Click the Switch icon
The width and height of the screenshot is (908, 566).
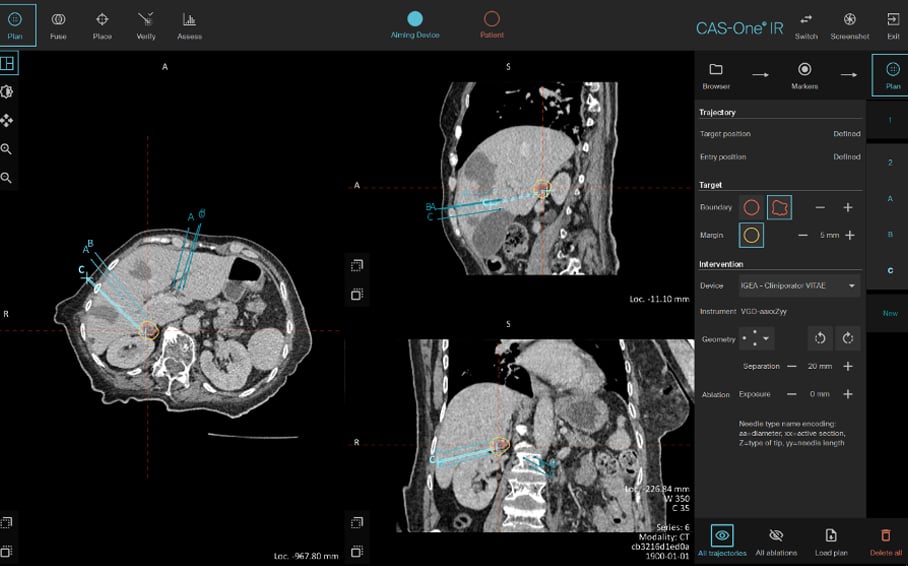point(806,25)
